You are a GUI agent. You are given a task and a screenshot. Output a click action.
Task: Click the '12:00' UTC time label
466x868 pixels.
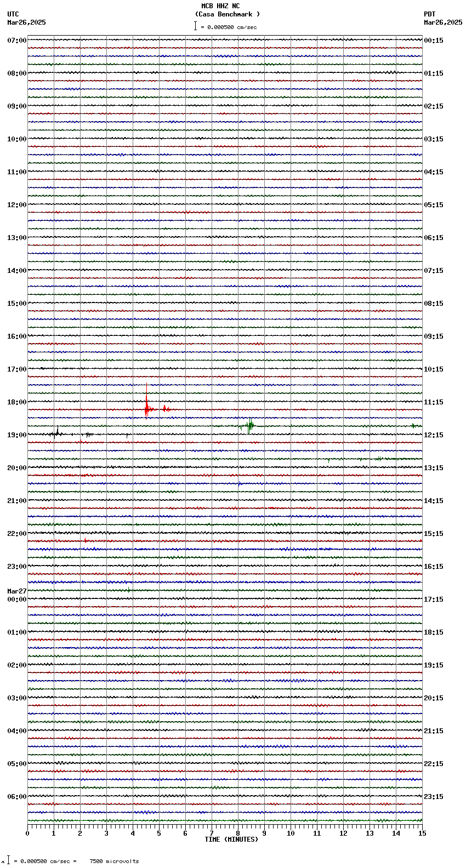click(x=17, y=205)
